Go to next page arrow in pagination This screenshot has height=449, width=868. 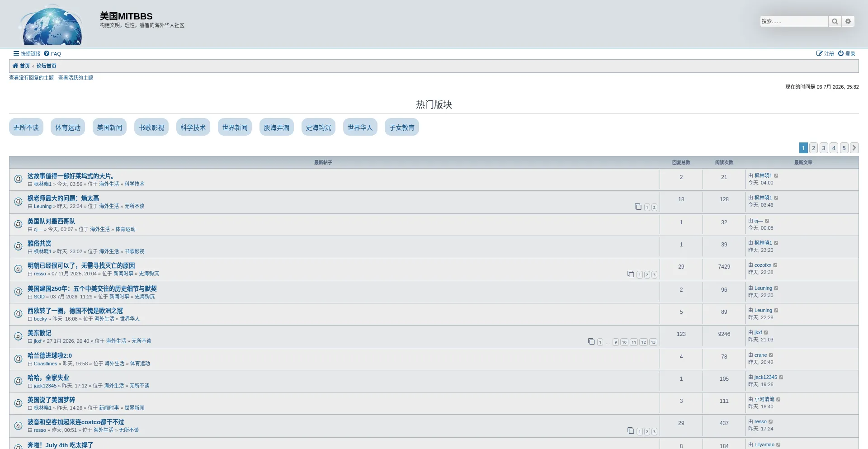coord(854,148)
